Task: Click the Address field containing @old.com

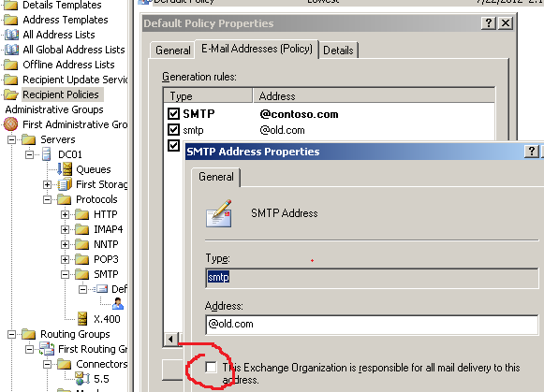Action: tap(372, 325)
